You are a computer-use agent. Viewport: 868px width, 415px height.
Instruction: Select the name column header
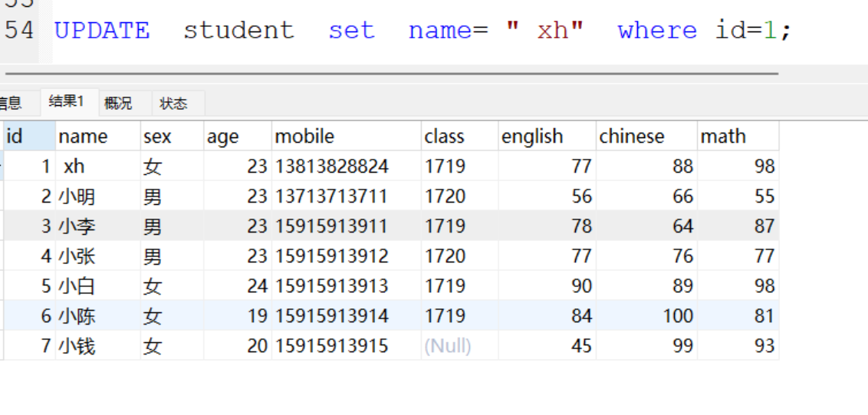[x=98, y=137]
